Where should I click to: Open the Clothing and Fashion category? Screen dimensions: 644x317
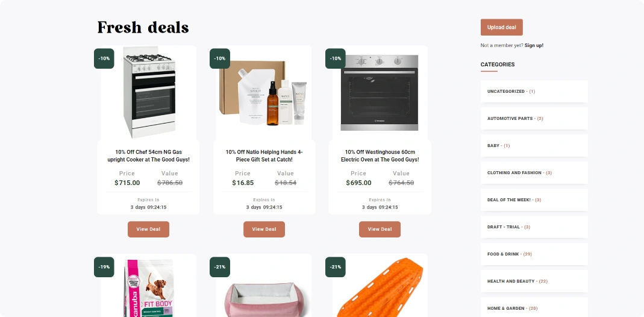(x=534, y=172)
